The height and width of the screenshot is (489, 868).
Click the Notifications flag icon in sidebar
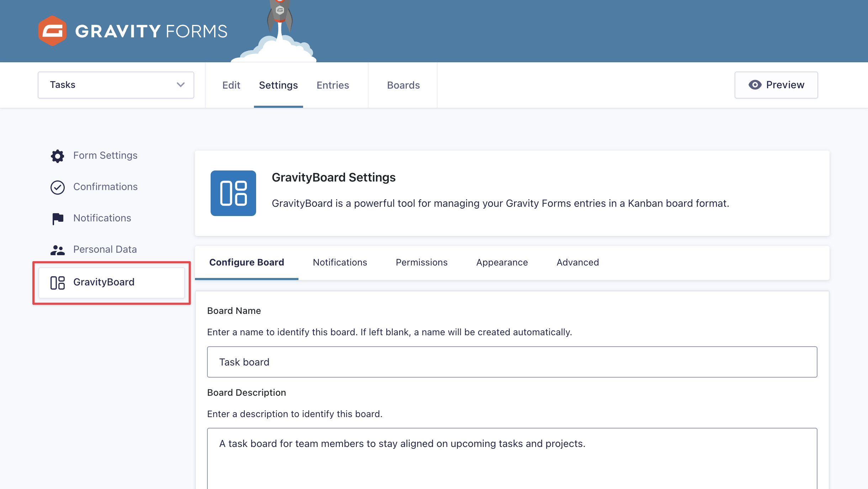pyautogui.click(x=57, y=219)
